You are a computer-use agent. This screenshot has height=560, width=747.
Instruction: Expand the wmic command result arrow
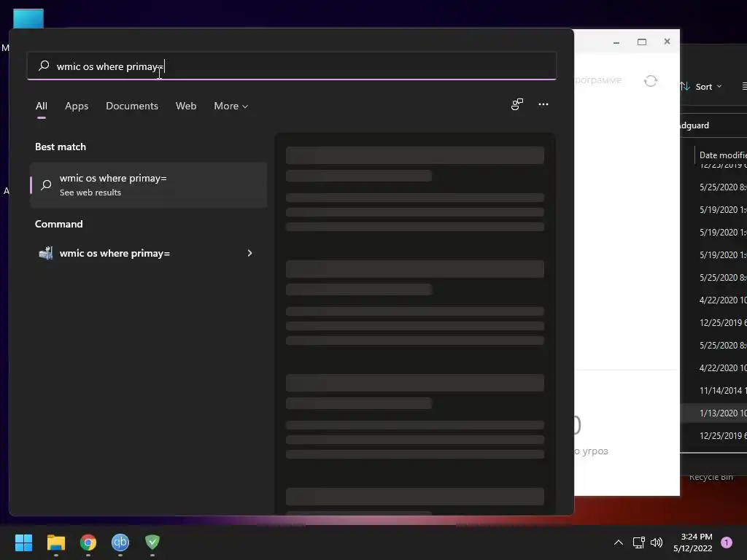coord(249,253)
